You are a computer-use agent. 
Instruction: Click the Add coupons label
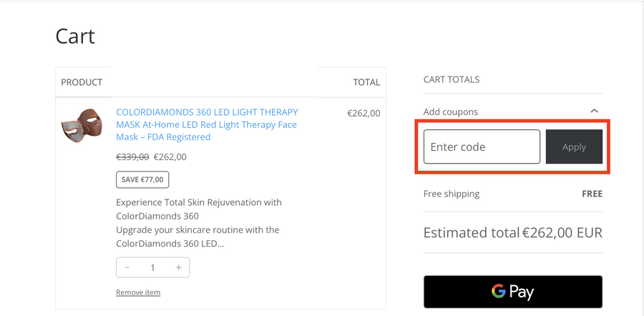point(451,112)
